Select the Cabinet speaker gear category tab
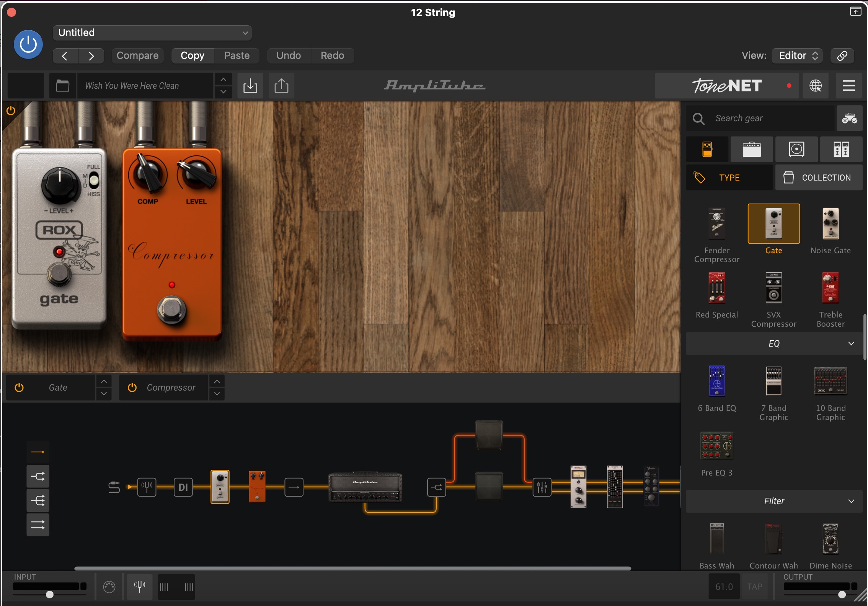Screen dimensions: 868x606 [796, 149]
